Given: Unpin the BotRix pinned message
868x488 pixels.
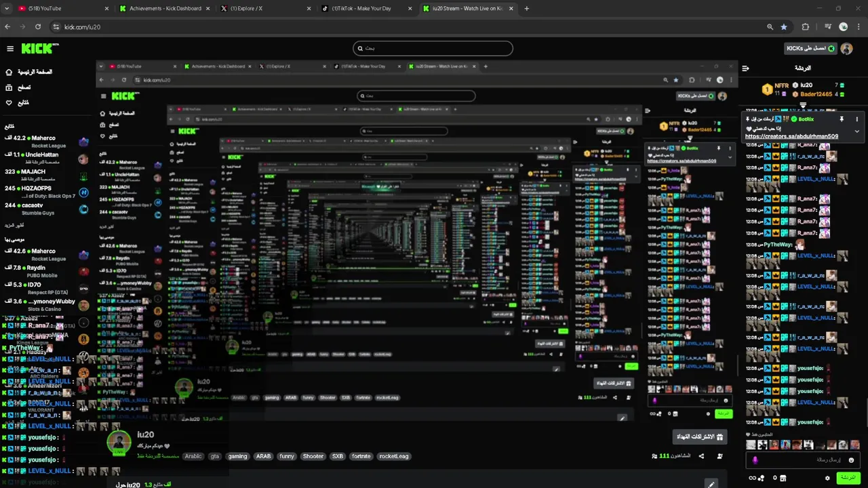Looking at the screenshot, I should [842, 119].
